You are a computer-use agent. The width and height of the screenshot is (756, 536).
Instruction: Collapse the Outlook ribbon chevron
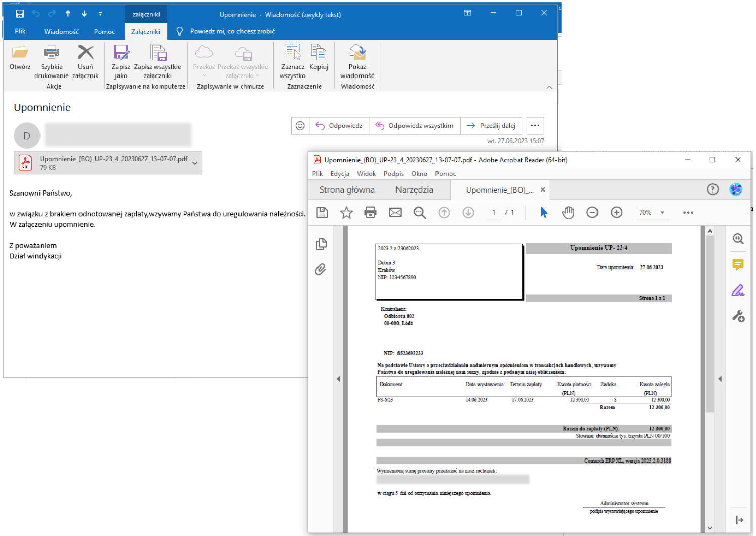pos(549,87)
